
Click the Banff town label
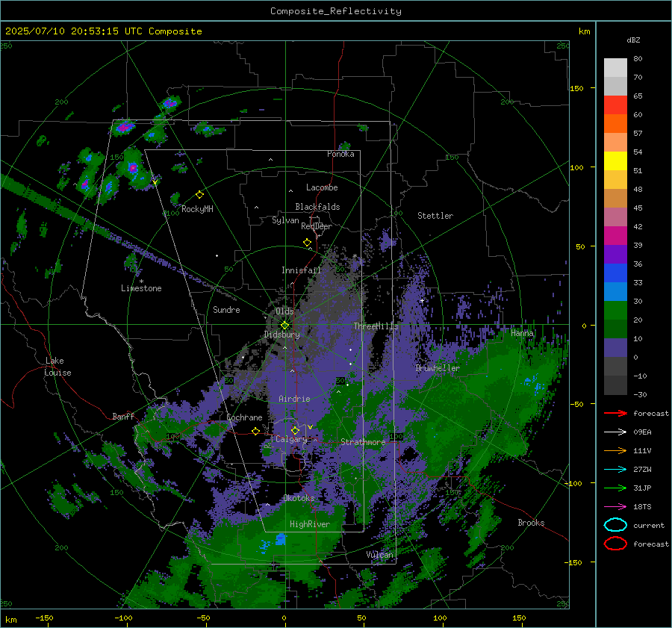point(123,416)
